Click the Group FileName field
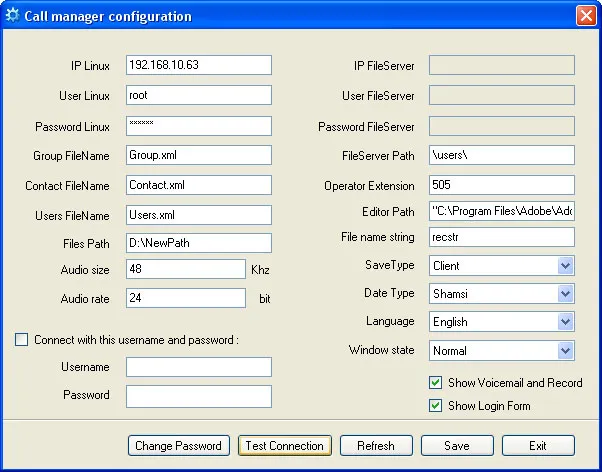Image resolution: width=602 pixels, height=472 pixels. pos(199,155)
